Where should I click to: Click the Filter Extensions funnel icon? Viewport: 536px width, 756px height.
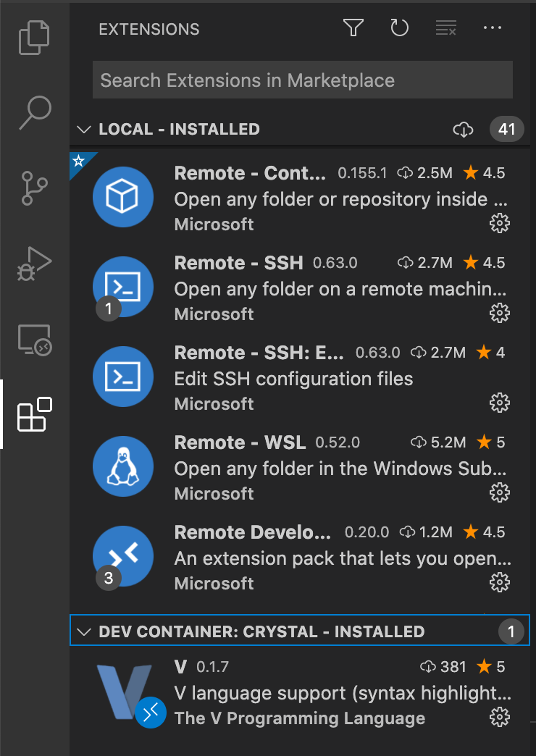(353, 28)
